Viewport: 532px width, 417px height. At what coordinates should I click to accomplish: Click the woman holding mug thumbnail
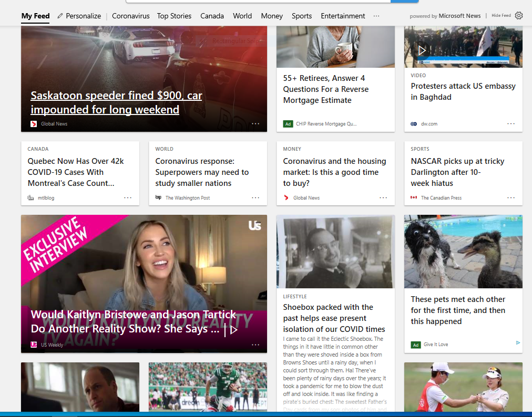click(335, 47)
